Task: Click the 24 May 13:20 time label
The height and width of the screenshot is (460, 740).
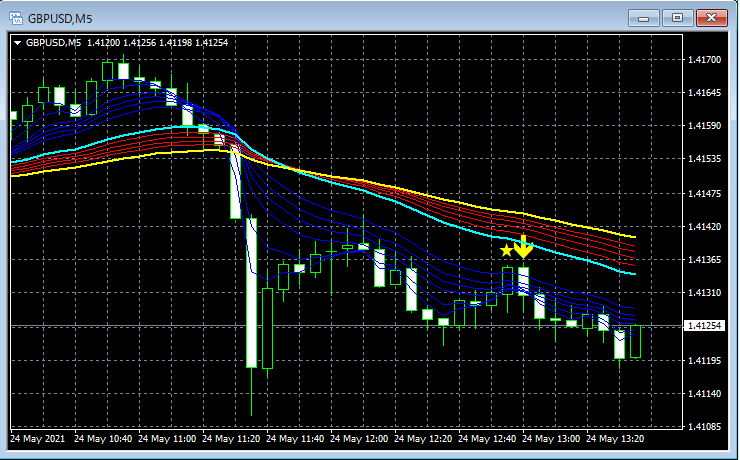Action: click(x=615, y=439)
